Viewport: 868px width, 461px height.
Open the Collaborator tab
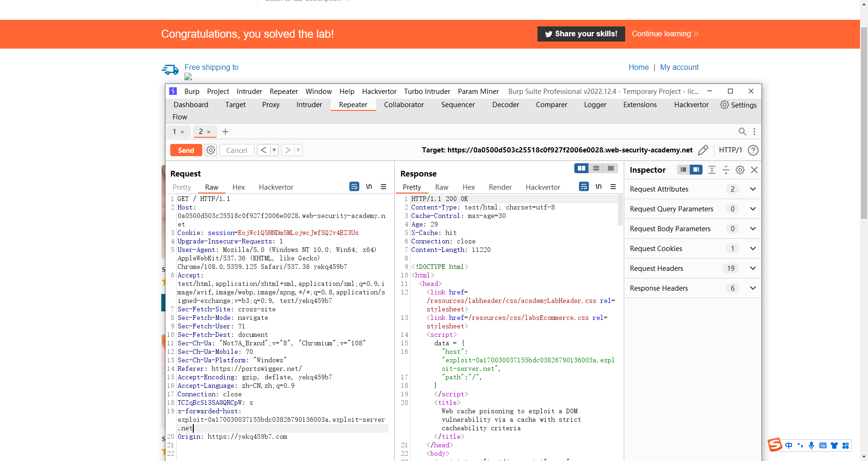pyautogui.click(x=404, y=105)
